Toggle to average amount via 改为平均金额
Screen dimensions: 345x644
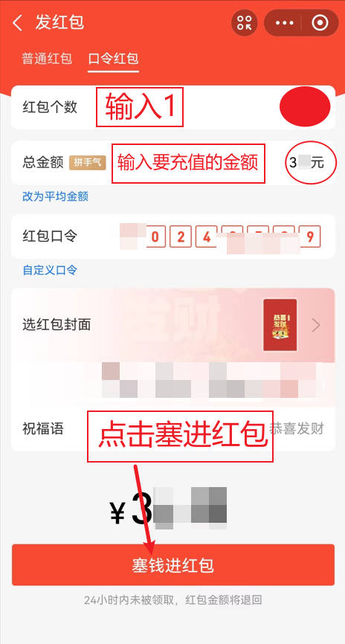pos(56,196)
